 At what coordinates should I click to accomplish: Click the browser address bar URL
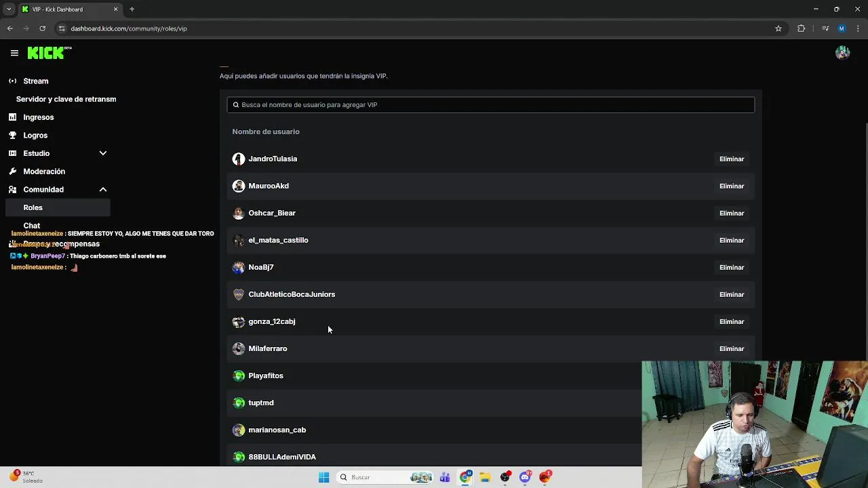click(129, 28)
